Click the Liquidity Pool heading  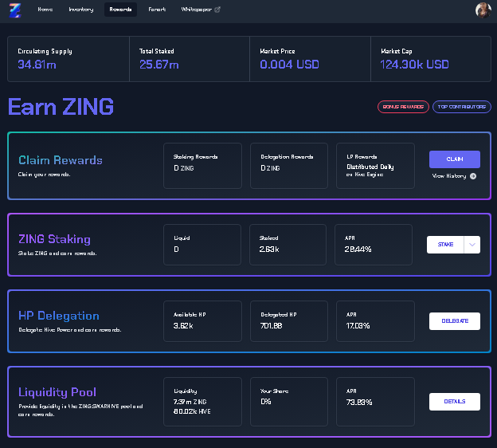click(x=57, y=392)
